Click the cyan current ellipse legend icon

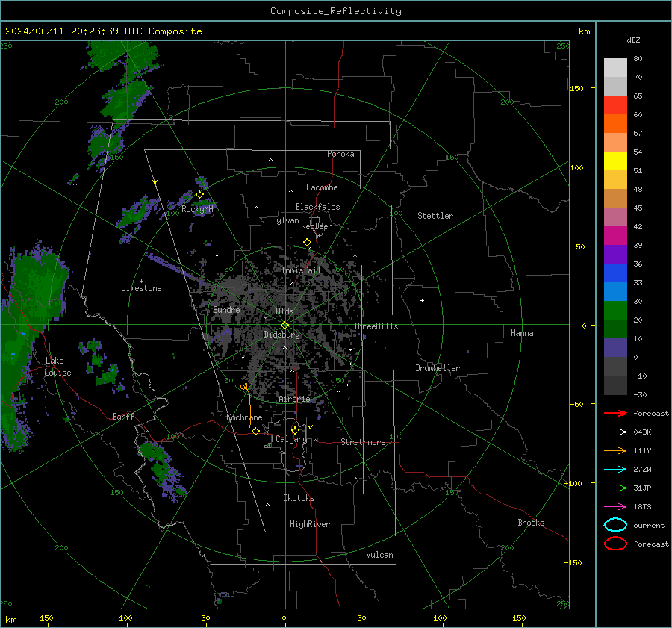(x=615, y=525)
